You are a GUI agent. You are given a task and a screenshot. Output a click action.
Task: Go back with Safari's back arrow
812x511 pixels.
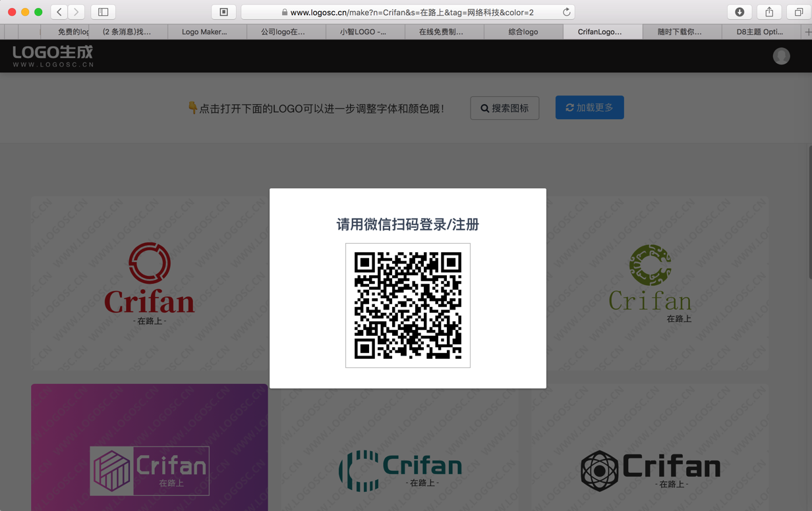pyautogui.click(x=59, y=12)
